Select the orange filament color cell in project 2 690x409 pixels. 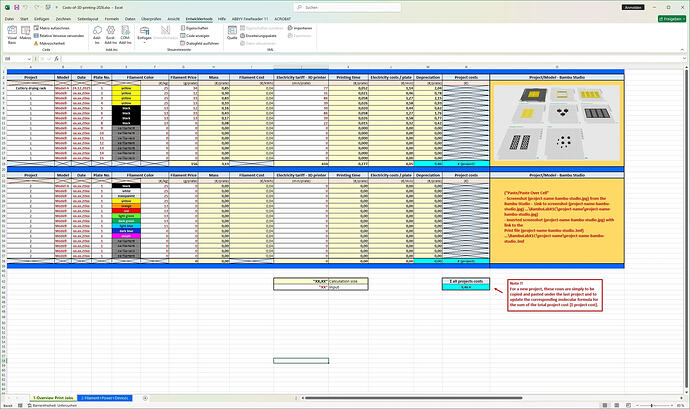[x=126, y=206]
